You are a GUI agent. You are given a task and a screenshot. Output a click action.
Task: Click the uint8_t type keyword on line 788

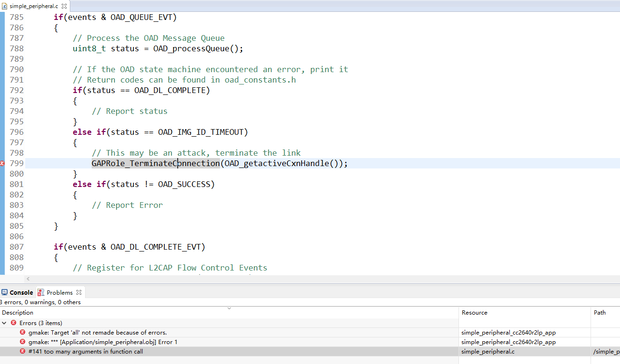point(89,48)
